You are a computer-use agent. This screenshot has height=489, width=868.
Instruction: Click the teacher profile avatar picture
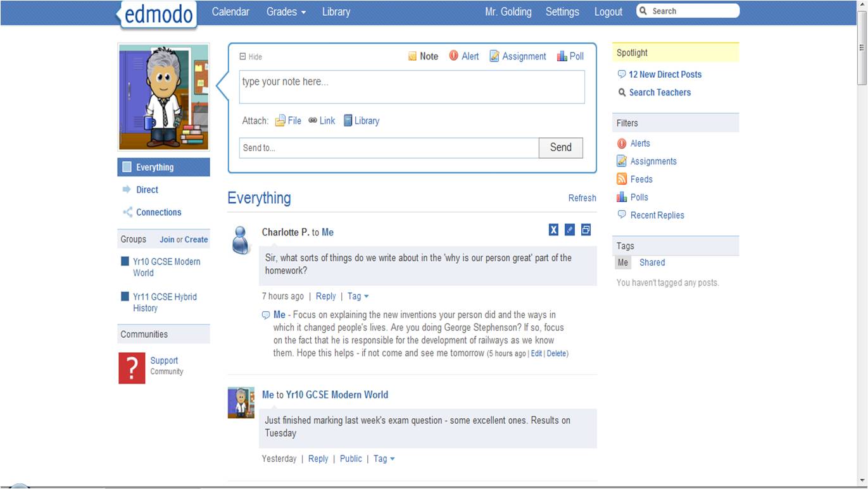[164, 97]
